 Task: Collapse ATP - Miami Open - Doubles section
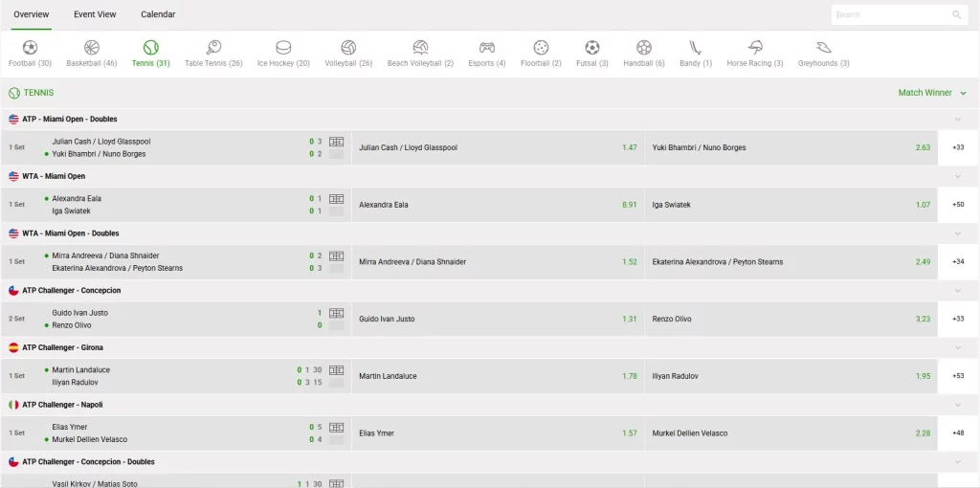pyautogui.click(x=957, y=119)
